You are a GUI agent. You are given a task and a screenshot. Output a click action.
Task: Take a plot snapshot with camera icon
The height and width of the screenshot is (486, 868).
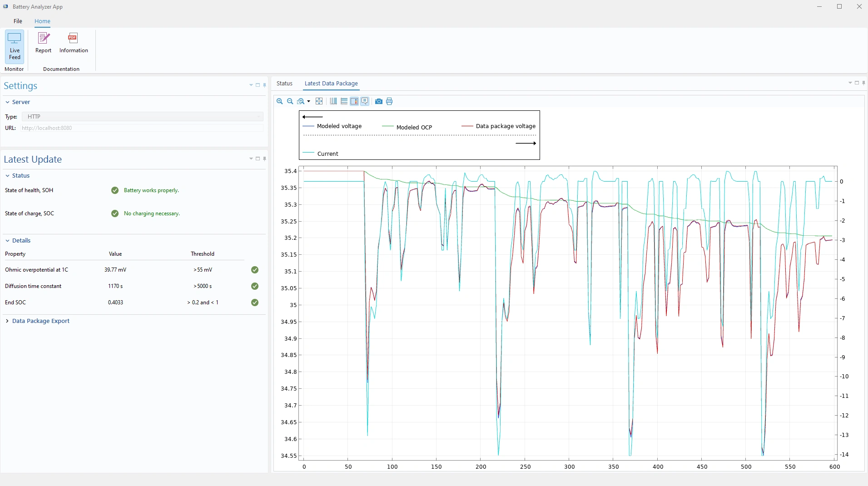pyautogui.click(x=379, y=101)
